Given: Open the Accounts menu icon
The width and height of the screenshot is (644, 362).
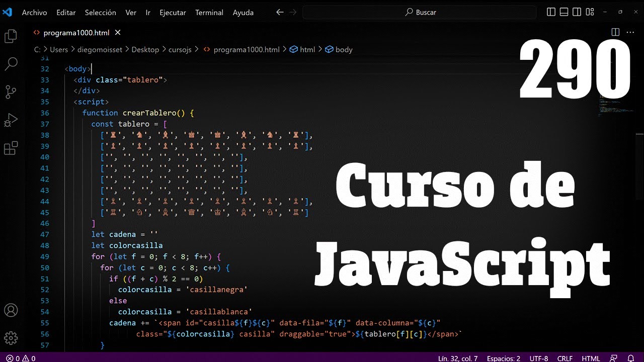Looking at the screenshot, I should point(11,310).
